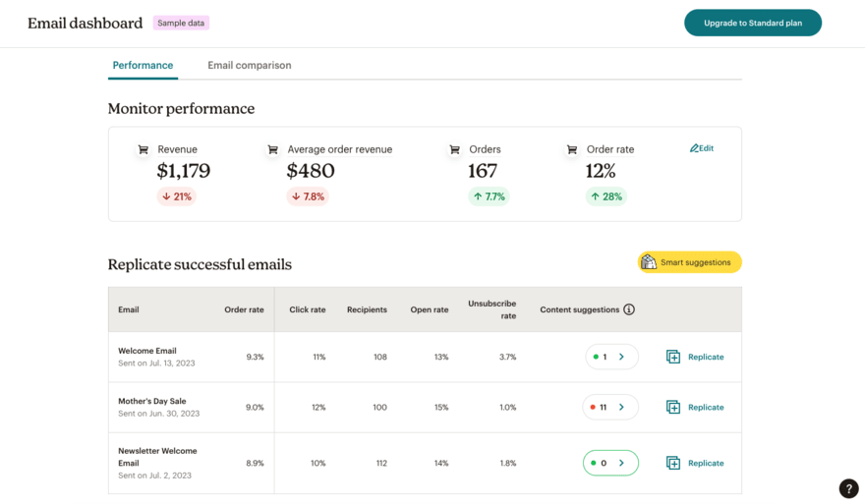Click the replicate icon for Welcome Email
The image size is (865, 504).
coord(673,357)
